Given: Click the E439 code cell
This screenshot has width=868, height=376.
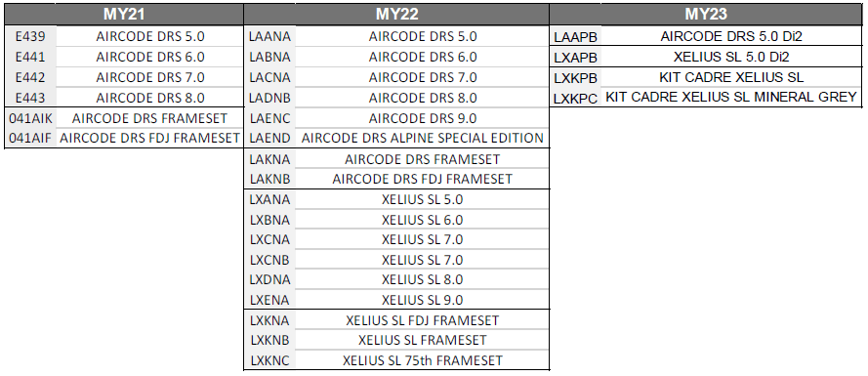Looking at the screenshot, I should (30, 36).
